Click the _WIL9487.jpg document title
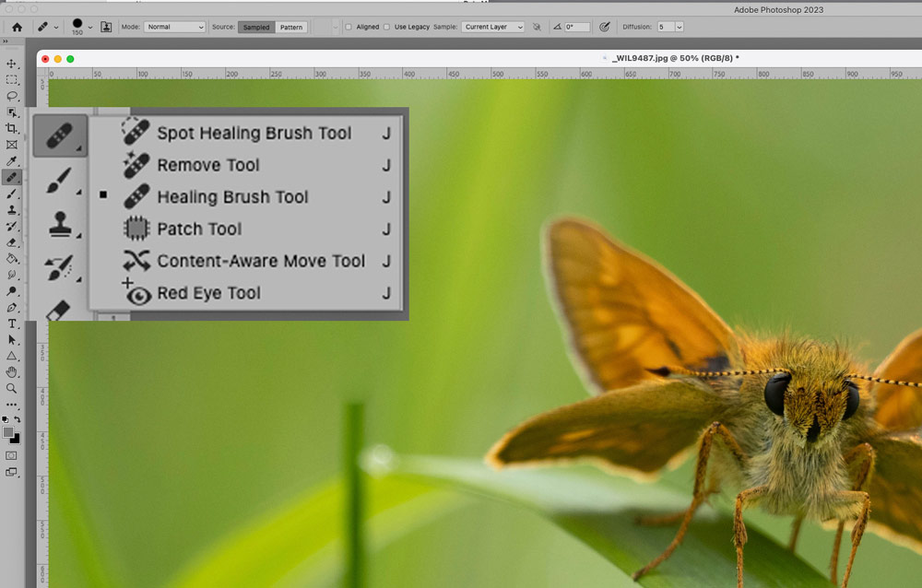This screenshot has height=588, width=922. (676, 58)
